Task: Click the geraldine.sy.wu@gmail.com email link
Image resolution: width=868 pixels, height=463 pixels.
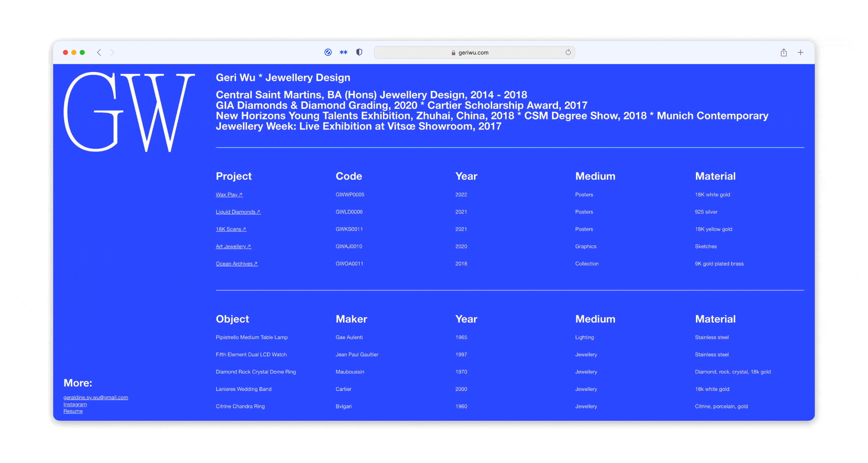Action: pos(96,397)
